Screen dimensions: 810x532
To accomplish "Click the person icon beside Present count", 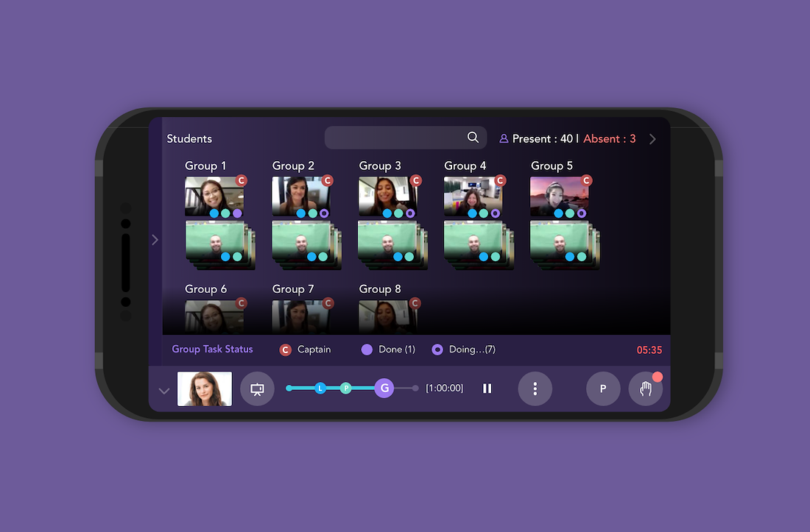I will [x=504, y=139].
